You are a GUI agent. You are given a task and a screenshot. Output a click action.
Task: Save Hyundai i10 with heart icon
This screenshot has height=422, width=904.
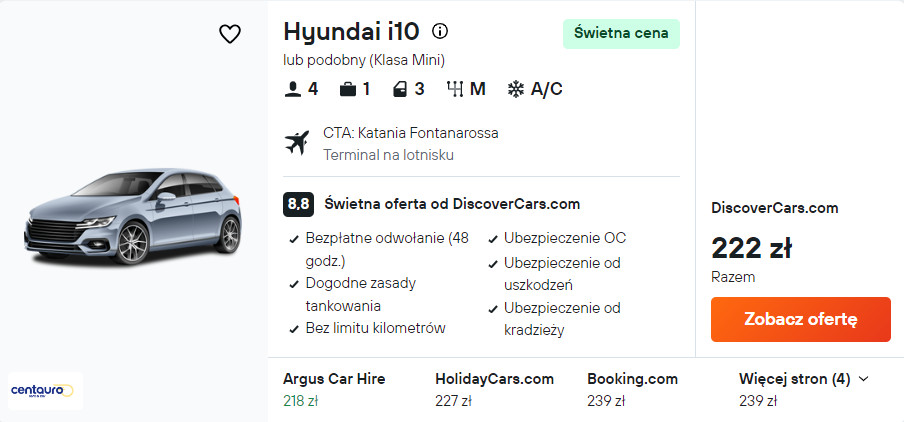coord(230,34)
